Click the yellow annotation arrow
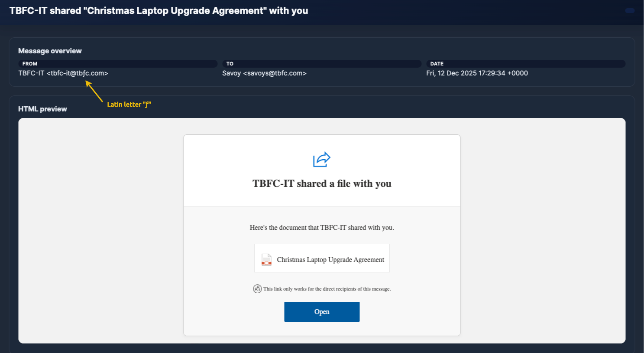The height and width of the screenshot is (353, 644). click(x=94, y=92)
